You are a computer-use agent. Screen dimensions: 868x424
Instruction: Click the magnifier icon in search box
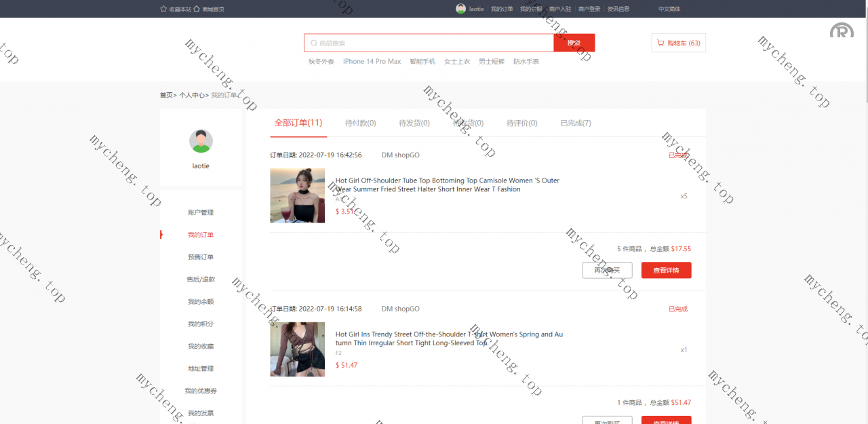[x=313, y=43]
